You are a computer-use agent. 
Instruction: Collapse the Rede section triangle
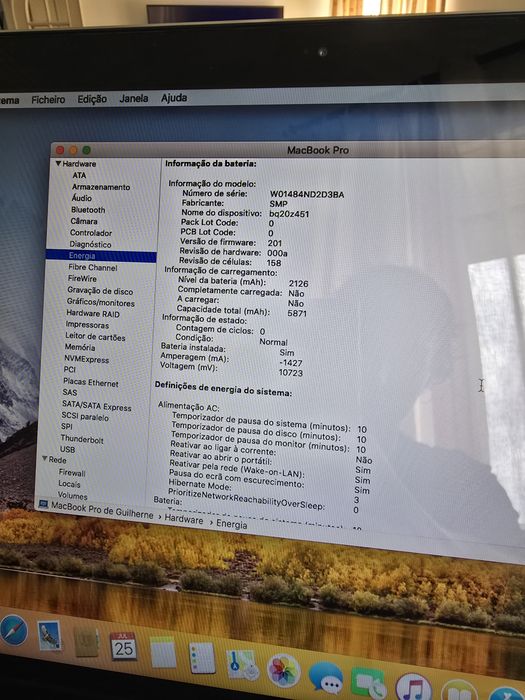pyautogui.click(x=45, y=458)
